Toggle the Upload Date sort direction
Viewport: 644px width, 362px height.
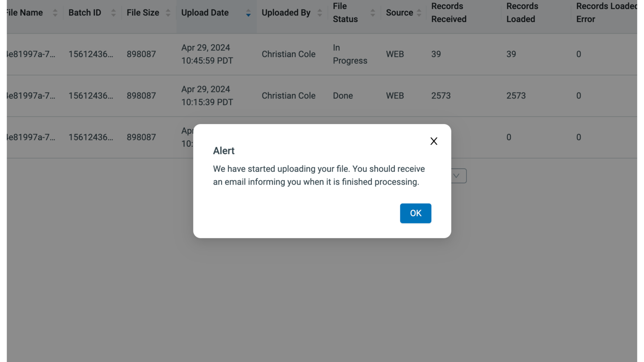click(248, 12)
